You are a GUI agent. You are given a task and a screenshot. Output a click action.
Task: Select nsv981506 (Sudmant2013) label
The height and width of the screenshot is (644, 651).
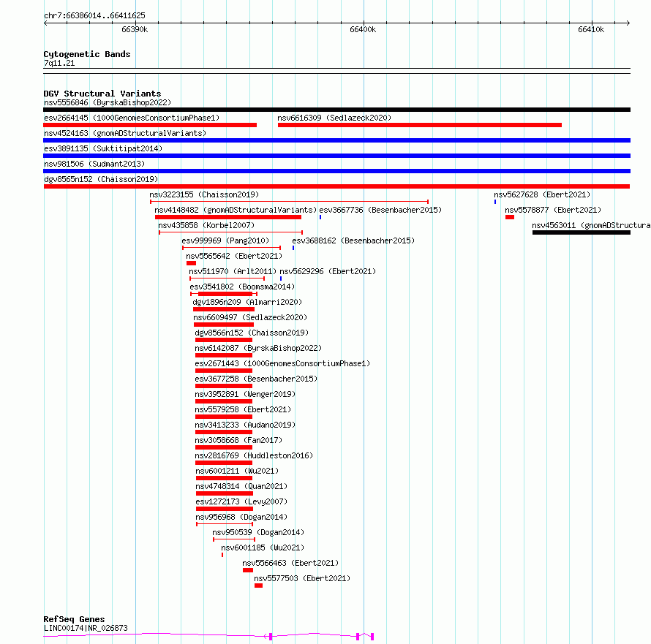pyautogui.click(x=94, y=164)
